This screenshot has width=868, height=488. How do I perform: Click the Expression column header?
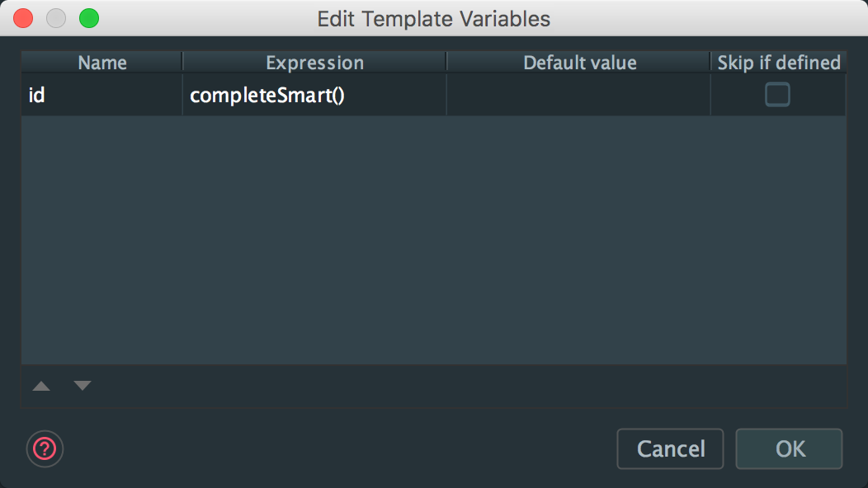click(x=314, y=63)
